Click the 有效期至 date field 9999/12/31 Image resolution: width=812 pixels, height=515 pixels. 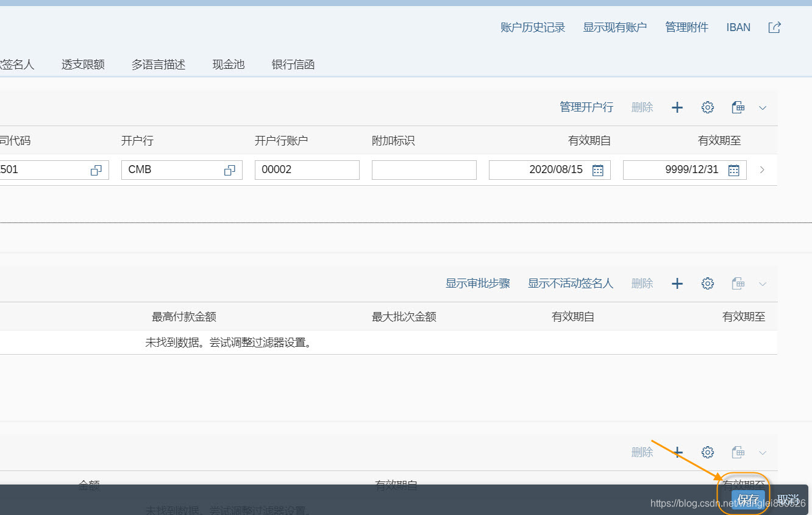tap(685, 170)
